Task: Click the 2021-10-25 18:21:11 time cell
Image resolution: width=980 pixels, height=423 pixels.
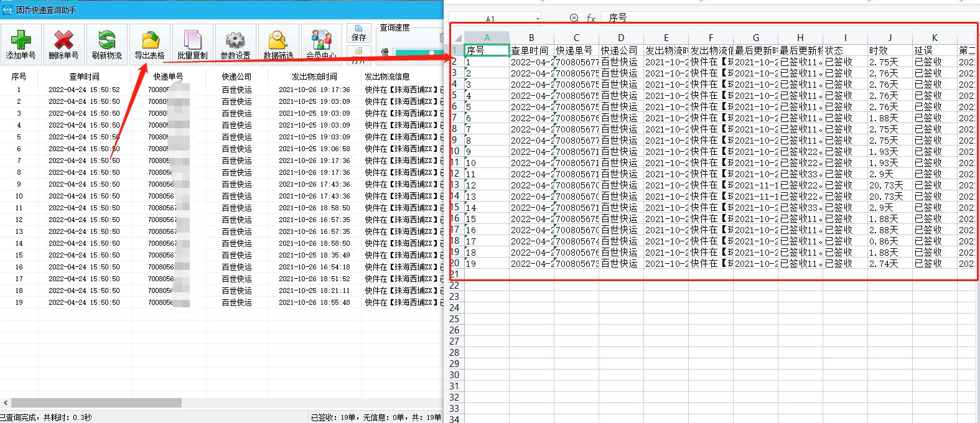Action: click(314, 291)
